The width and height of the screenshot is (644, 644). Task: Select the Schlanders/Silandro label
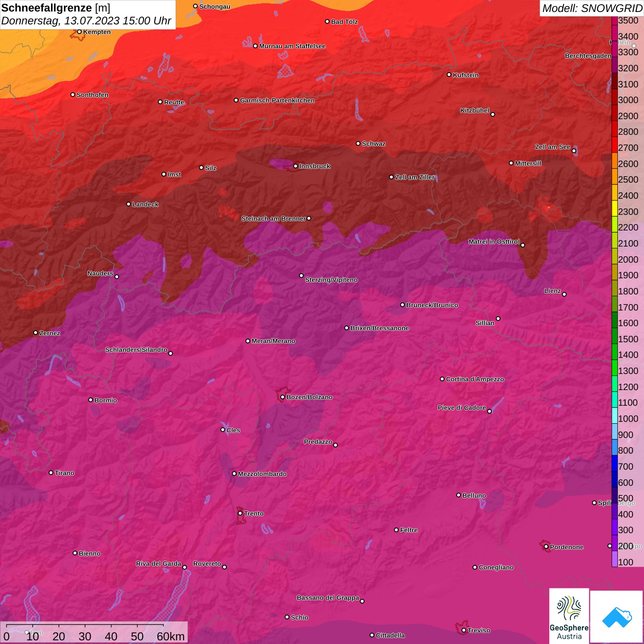tap(136, 350)
